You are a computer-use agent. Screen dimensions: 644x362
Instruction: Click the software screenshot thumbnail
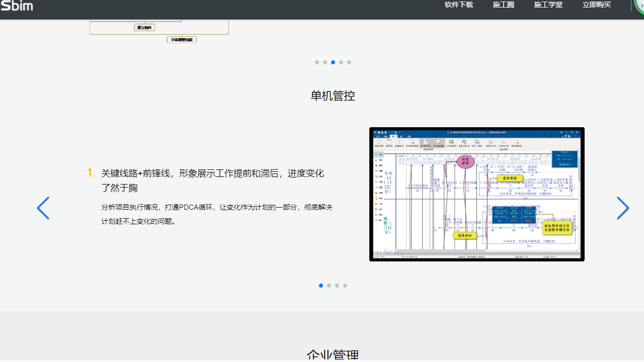click(477, 194)
